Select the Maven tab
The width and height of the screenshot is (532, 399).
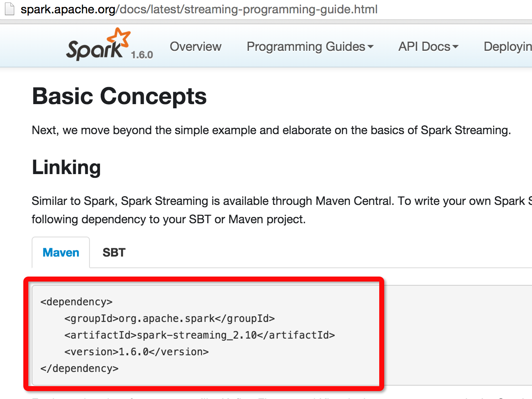(61, 252)
